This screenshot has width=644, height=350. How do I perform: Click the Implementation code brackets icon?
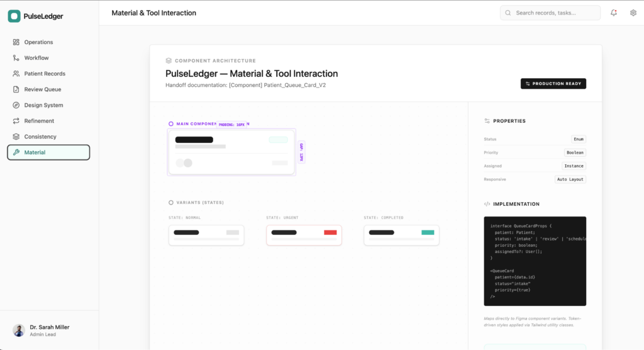coord(487,204)
